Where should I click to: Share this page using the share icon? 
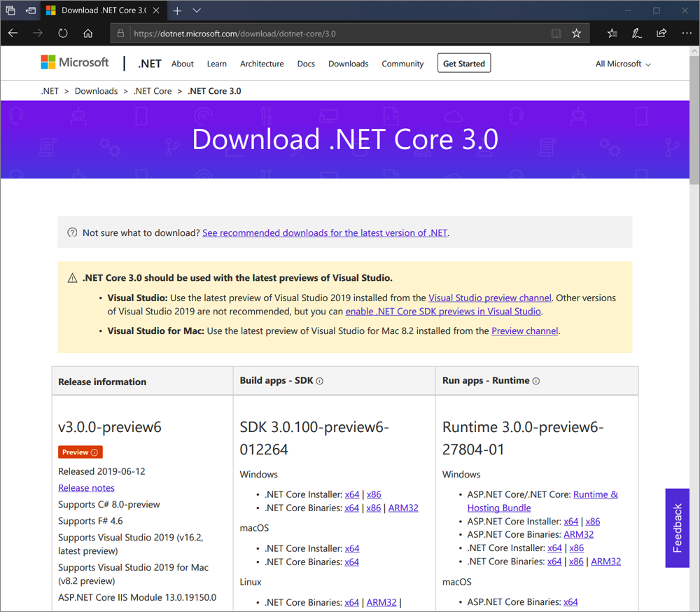[x=661, y=34]
